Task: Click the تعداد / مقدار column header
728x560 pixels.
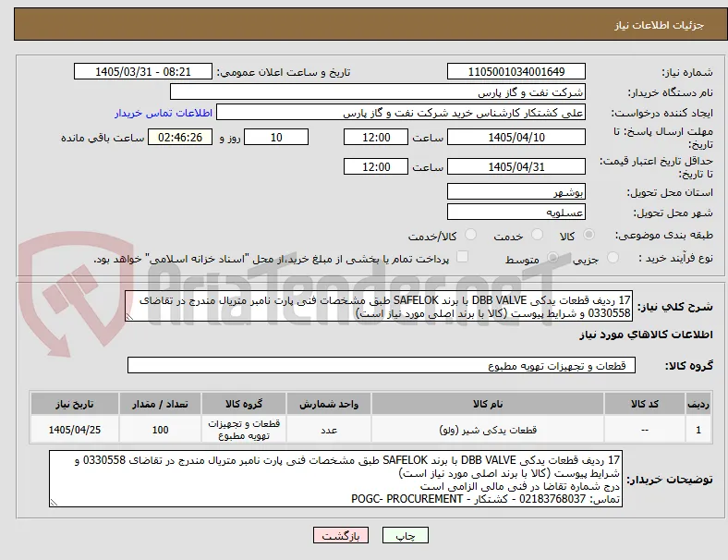Action: tap(160, 404)
